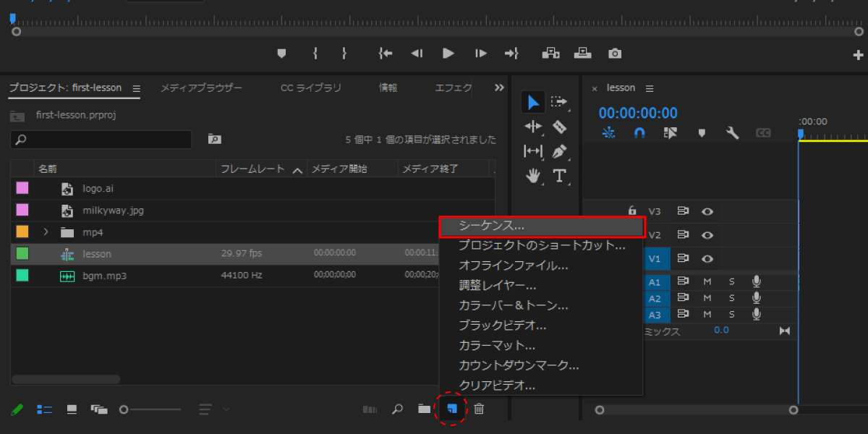The height and width of the screenshot is (434, 868).
Task: Step back one frame
Action: [417, 53]
